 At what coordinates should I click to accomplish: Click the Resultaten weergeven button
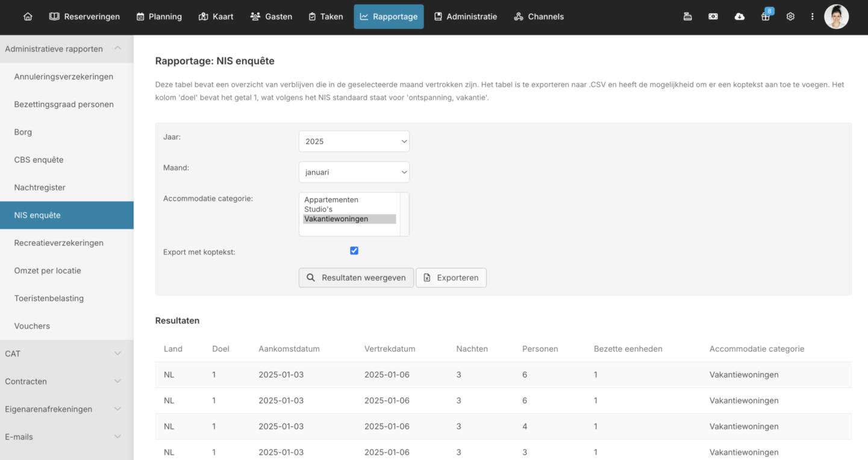tap(356, 278)
